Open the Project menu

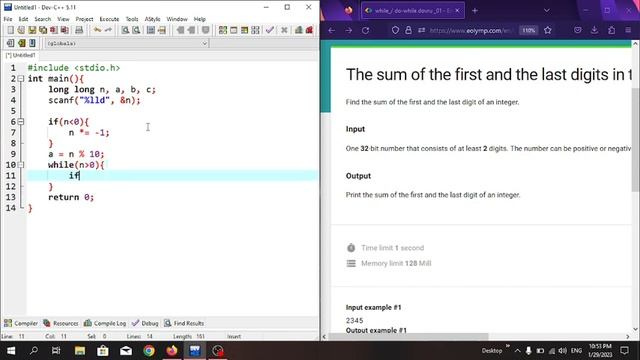(x=84, y=19)
